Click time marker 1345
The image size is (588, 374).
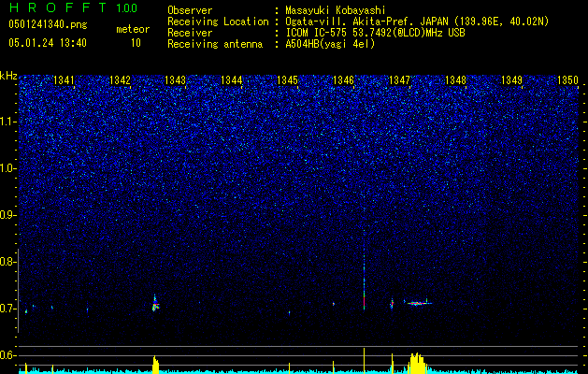(287, 79)
